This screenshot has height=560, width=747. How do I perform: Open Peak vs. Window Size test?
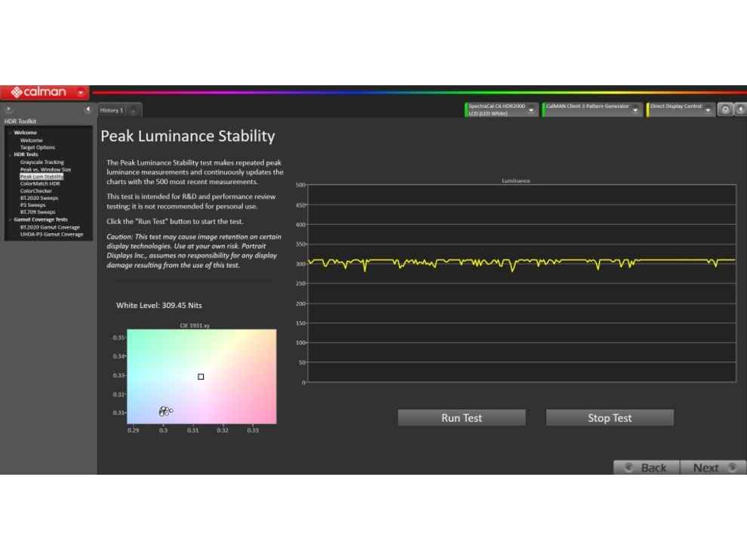click(x=45, y=170)
